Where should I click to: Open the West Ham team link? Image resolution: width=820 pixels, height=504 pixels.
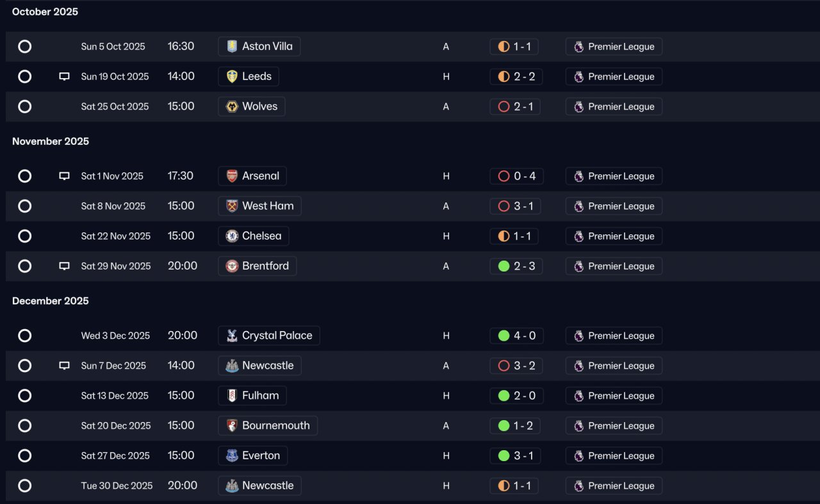coord(259,206)
